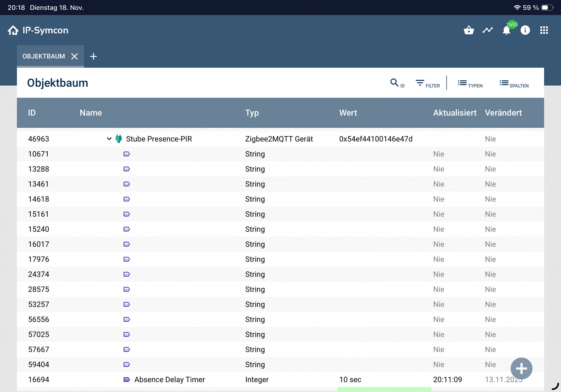Click variable icon for Absence Delay Timer
The height and width of the screenshot is (392, 561).
(x=127, y=379)
